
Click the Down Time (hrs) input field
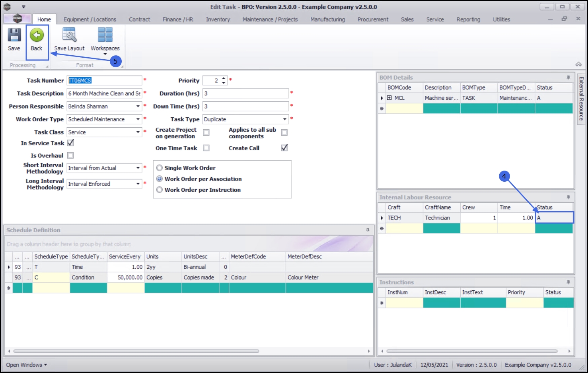245,106
